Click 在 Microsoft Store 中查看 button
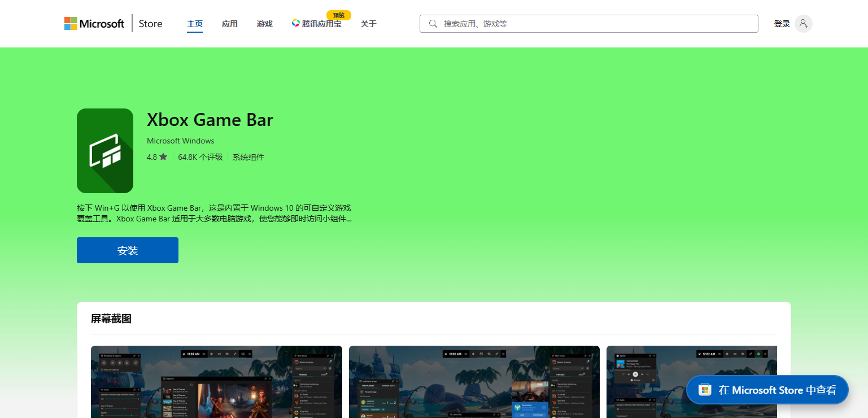This screenshot has height=418, width=868. [767, 390]
